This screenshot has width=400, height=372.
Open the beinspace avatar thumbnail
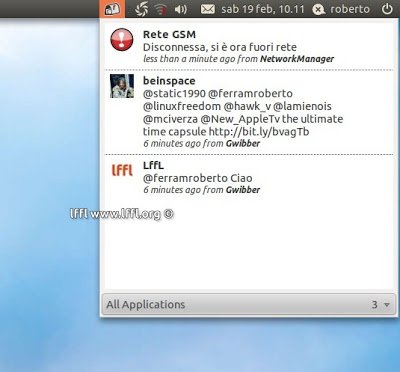pyautogui.click(x=122, y=86)
